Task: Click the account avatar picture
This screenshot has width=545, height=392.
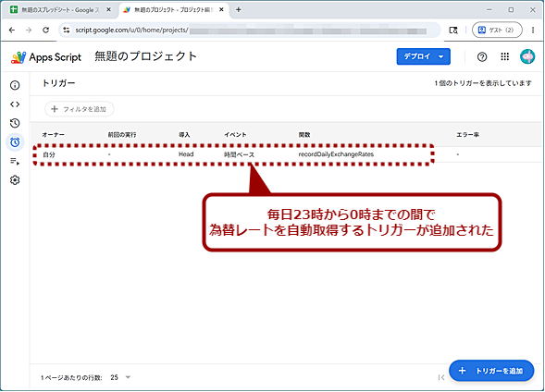Action: 527,56
